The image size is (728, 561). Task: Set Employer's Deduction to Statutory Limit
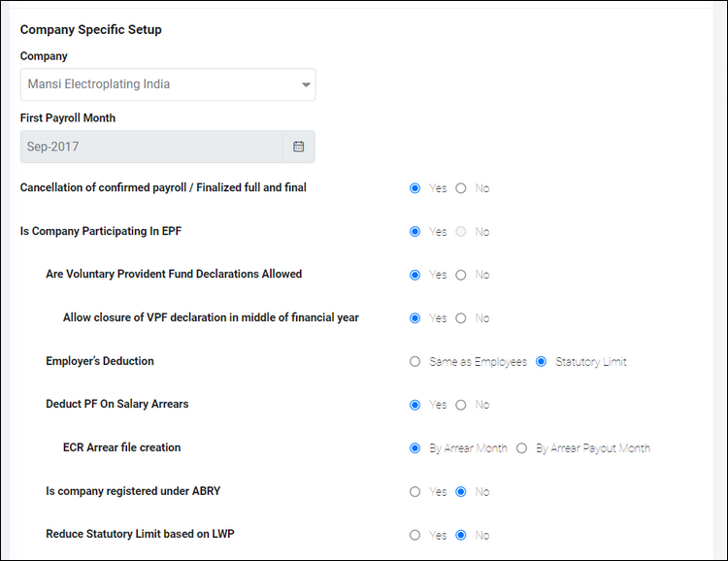pos(542,362)
